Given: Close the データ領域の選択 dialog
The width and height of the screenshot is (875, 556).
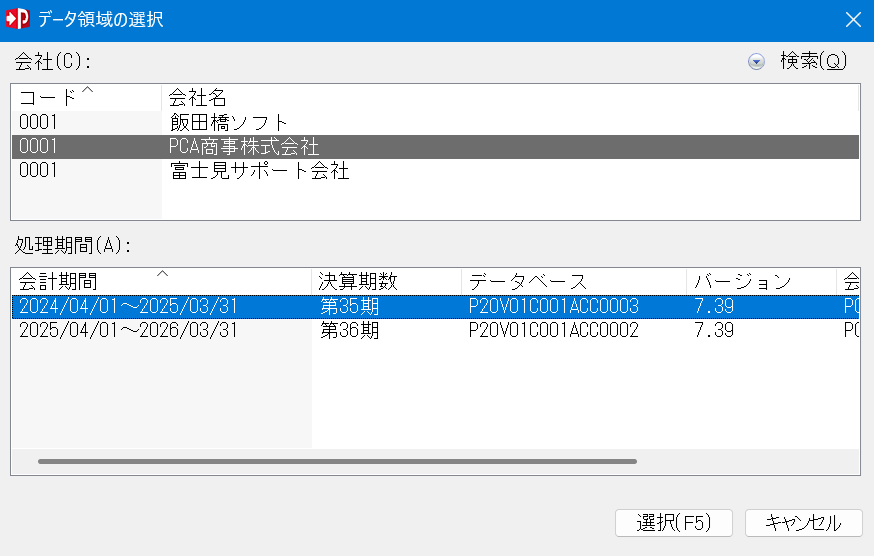Looking at the screenshot, I should click(853, 20).
